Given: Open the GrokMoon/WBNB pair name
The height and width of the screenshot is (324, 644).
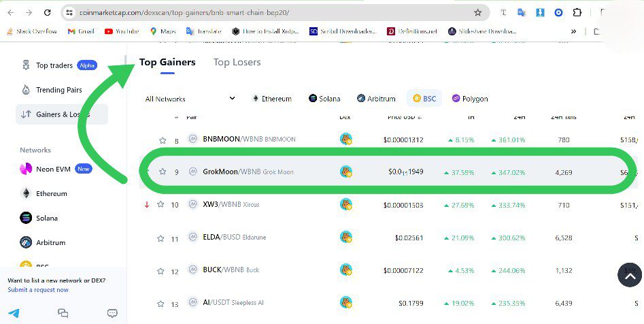Looking at the screenshot, I should [248, 172].
